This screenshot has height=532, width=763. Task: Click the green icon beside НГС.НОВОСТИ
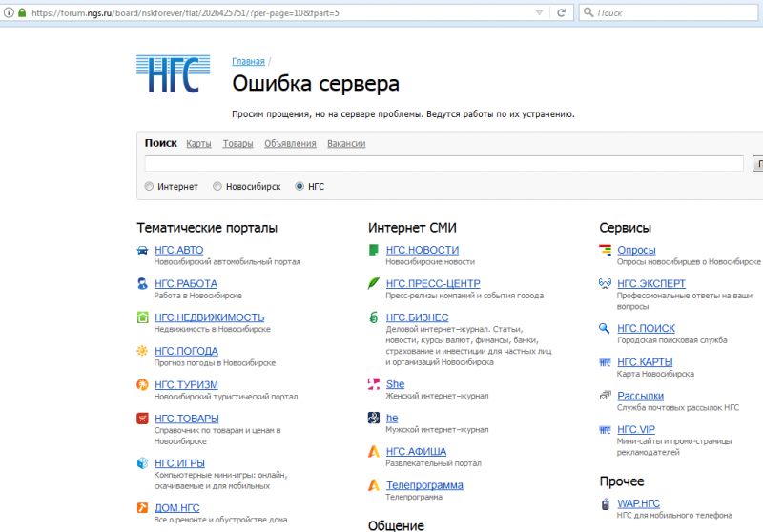click(373, 250)
